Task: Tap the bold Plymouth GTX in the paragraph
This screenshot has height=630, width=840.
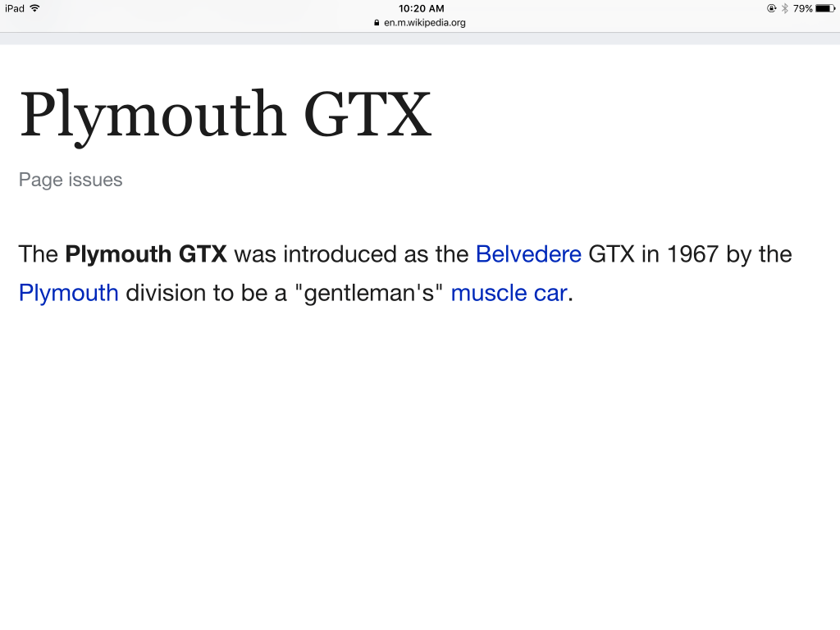Action: pos(145,254)
